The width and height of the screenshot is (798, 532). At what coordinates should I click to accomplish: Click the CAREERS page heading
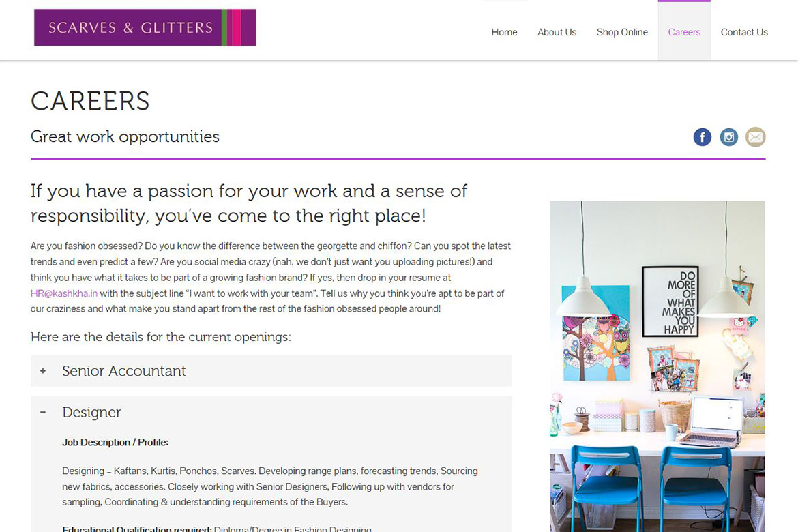click(x=90, y=102)
